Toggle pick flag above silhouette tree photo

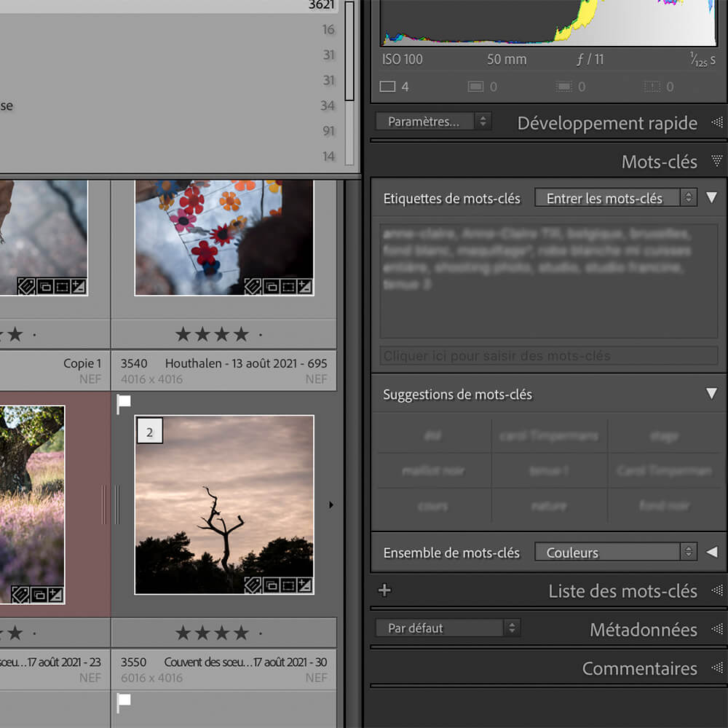pyautogui.click(x=124, y=404)
